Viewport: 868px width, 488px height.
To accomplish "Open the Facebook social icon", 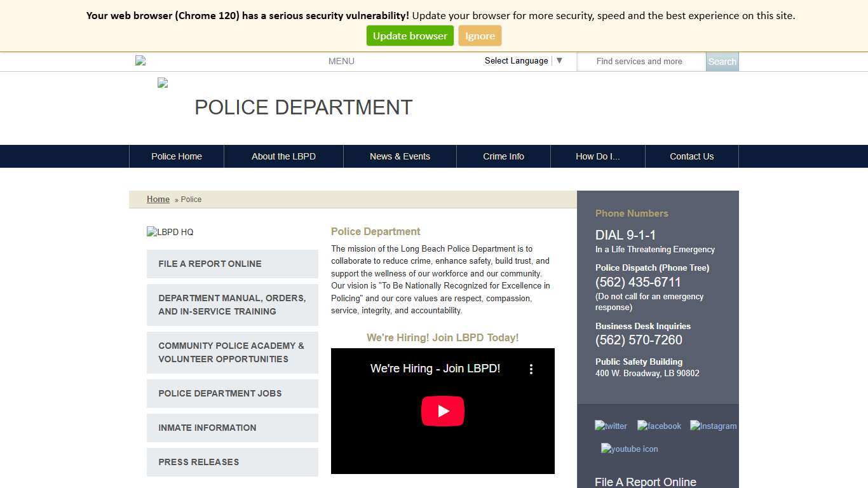I will coord(659,426).
